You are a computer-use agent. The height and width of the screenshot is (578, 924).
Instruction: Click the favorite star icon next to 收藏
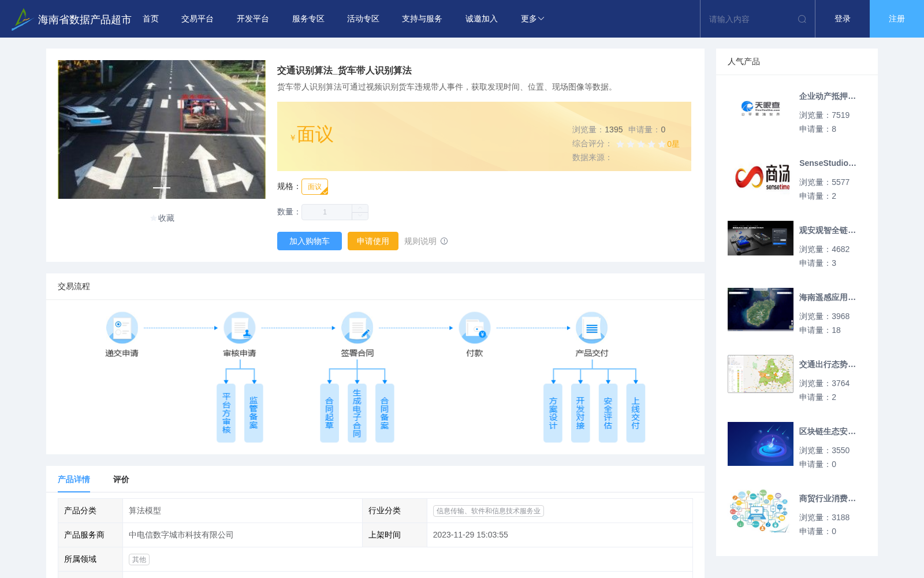click(x=153, y=218)
